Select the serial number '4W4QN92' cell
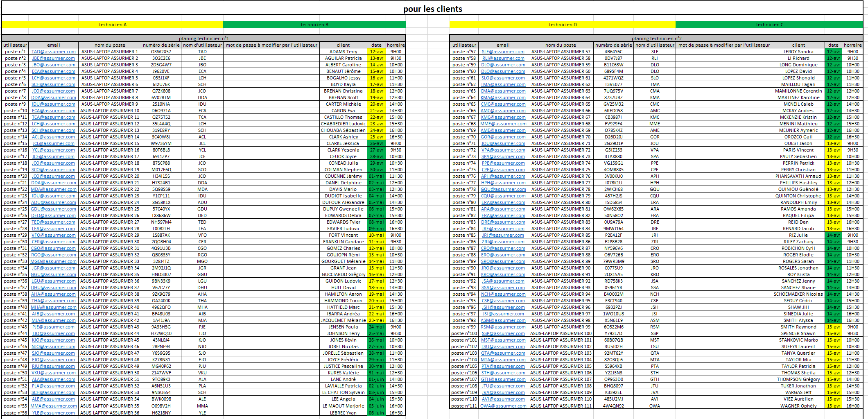The height and width of the screenshot is (419, 868). (613, 406)
